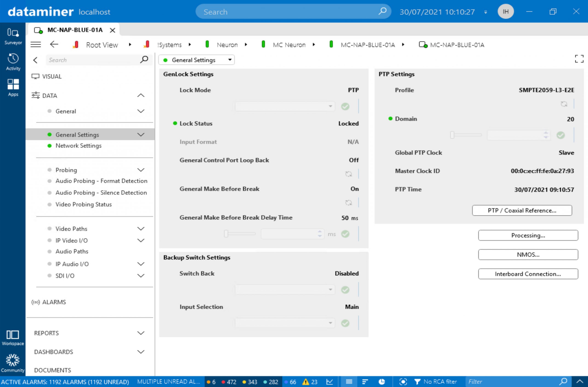Select Network Settings in the tree
Viewport: 588px width, 387px height.
78,145
